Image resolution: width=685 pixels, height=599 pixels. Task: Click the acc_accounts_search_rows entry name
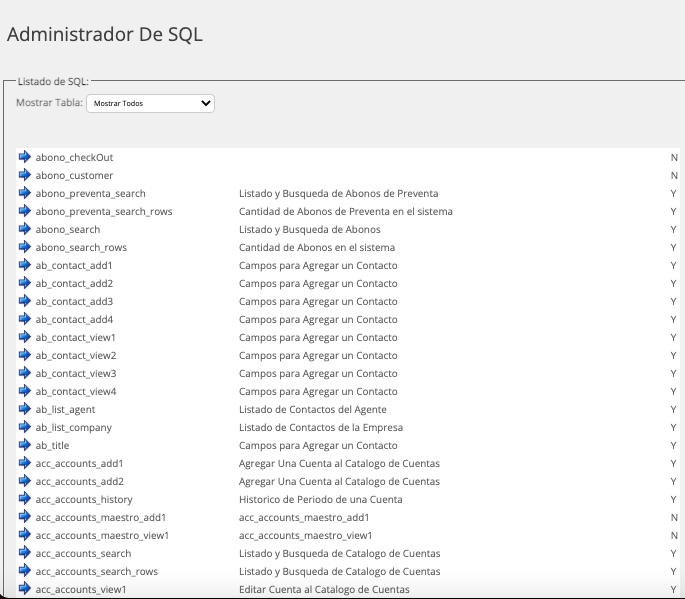[x=97, y=571]
